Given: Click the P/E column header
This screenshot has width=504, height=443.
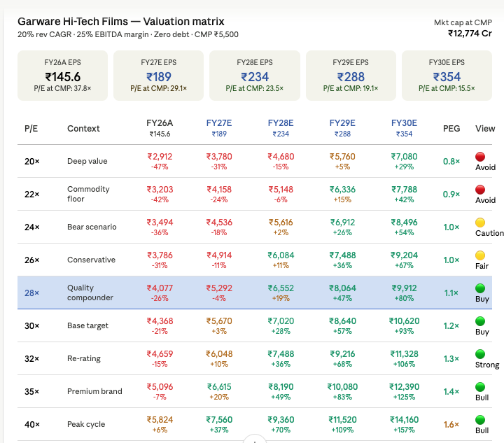Looking at the screenshot, I should 31,129.
